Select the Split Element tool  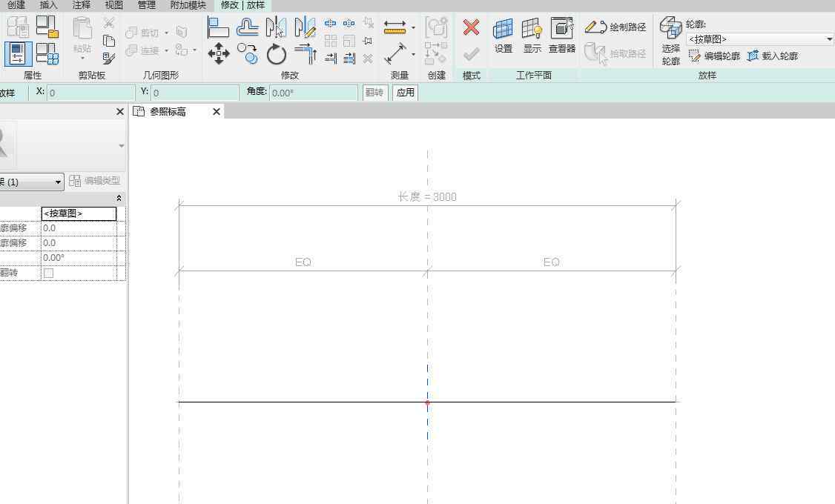point(330,23)
